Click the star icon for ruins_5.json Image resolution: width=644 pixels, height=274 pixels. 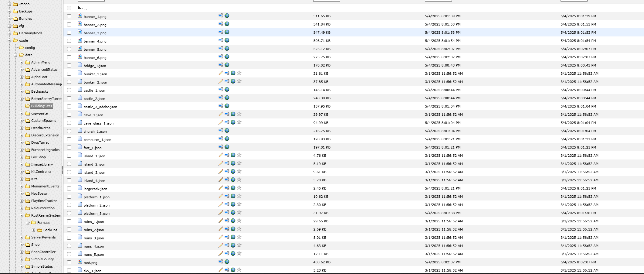point(239,253)
